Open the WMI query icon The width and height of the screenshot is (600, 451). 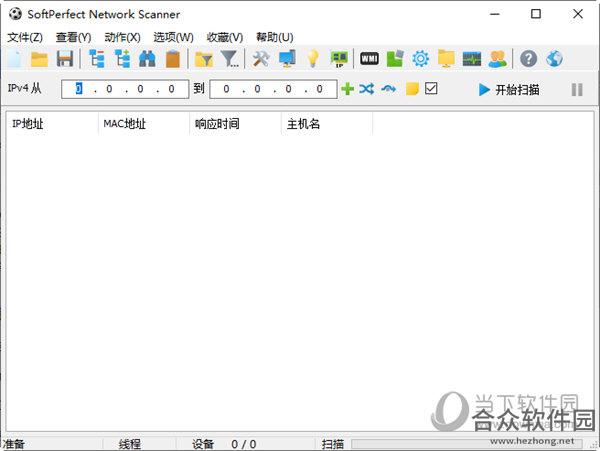tap(369, 59)
